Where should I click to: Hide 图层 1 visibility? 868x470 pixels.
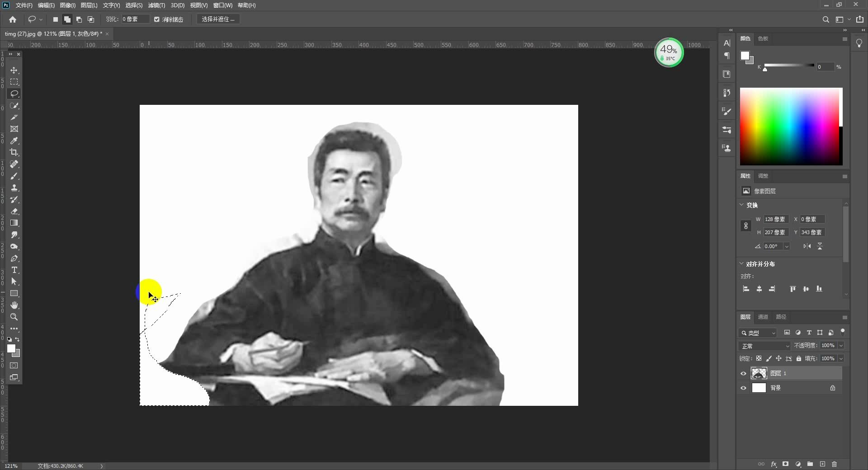pyautogui.click(x=743, y=373)
